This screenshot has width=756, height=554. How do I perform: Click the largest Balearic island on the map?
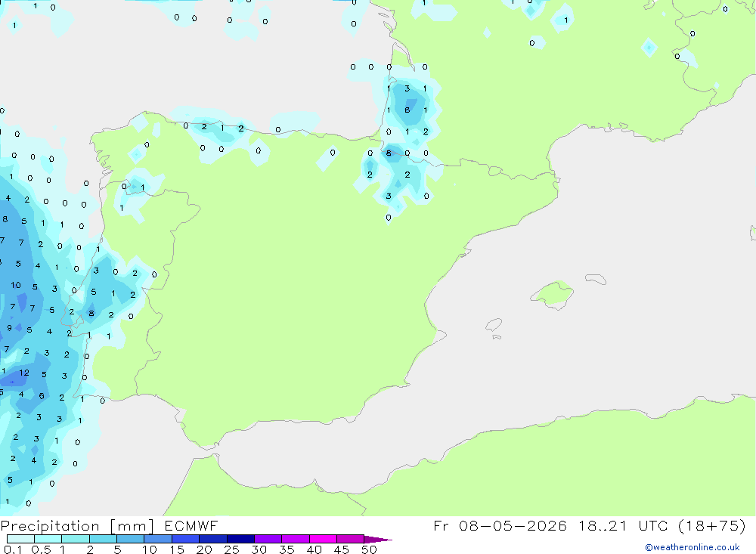pyautogui.click(x=553, y=293)
